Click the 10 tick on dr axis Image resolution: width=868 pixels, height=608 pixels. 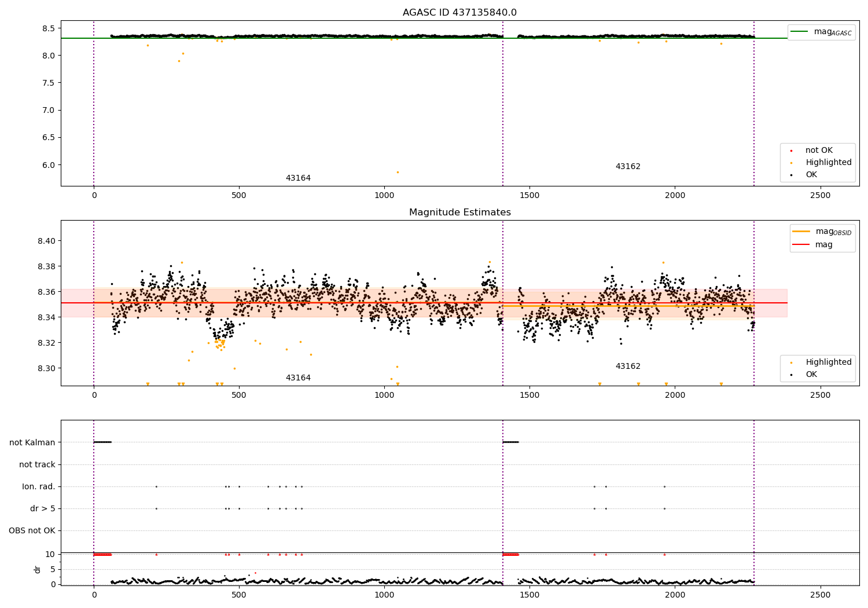point(50,554)
